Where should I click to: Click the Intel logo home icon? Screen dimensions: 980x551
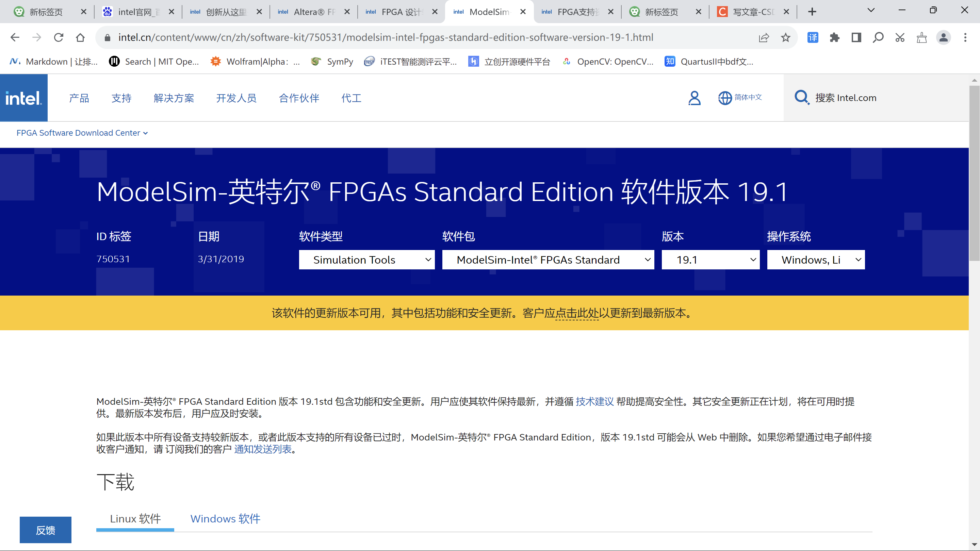(x=23, y=98)
